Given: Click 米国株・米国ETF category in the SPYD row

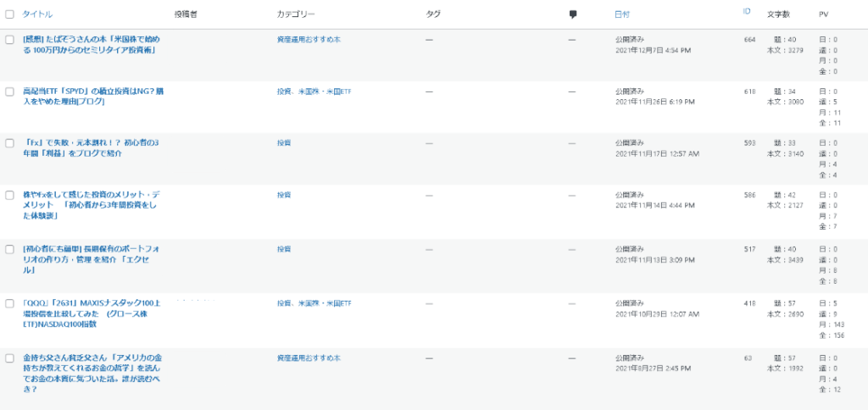Looking at the screenshot, I should coord(325,91).
